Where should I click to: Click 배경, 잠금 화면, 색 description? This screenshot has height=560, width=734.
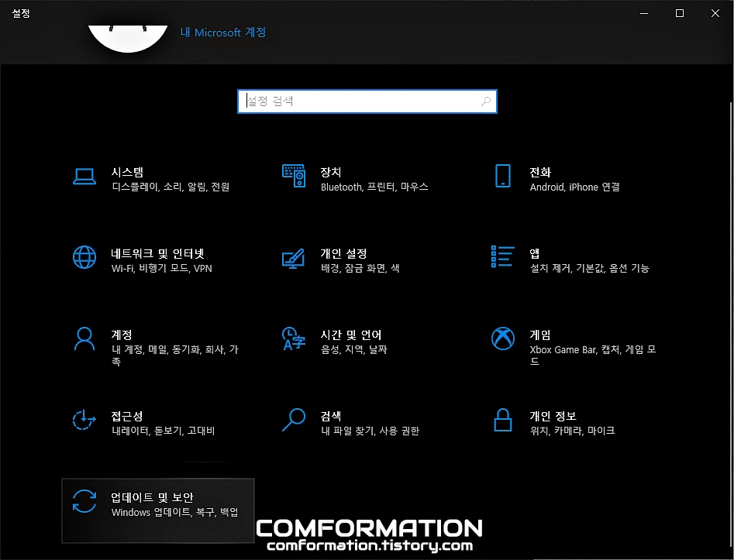[x=360, y=268]
